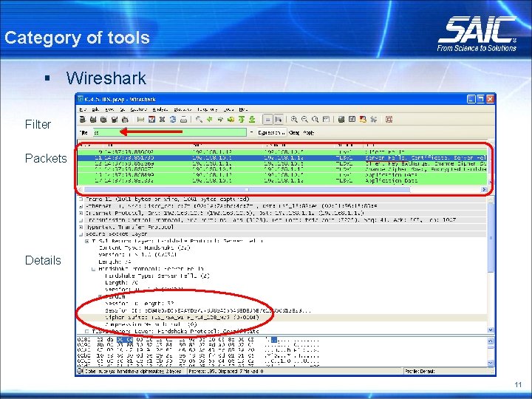
Task: Open the Capture menu
Action: (138, 109)
